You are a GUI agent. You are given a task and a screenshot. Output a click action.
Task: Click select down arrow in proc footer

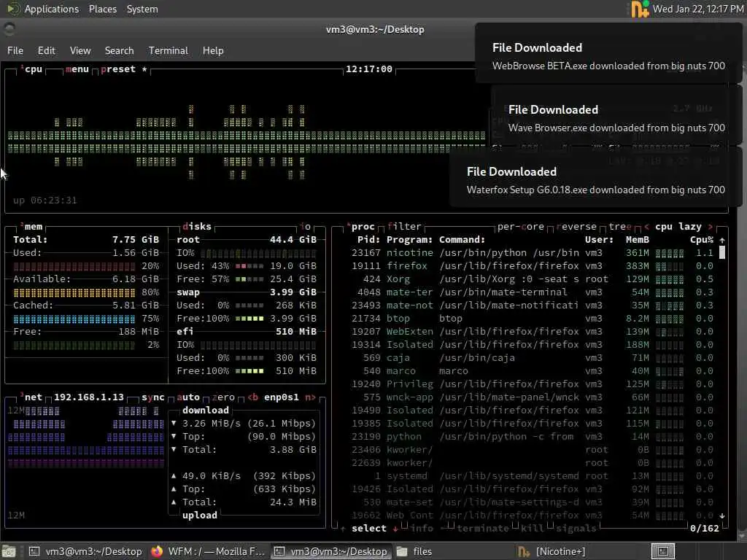click(395, 529)
